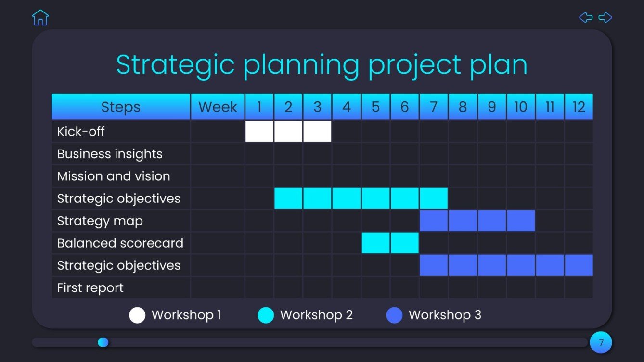Screen dimensions: 644x362
Task: Click the Steps column header
Action: pyautogui.click(x=121, y=107)
